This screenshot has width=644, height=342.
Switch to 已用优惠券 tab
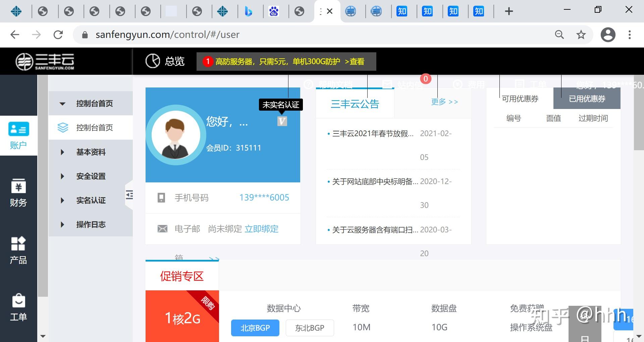click(x=587, y=99)
